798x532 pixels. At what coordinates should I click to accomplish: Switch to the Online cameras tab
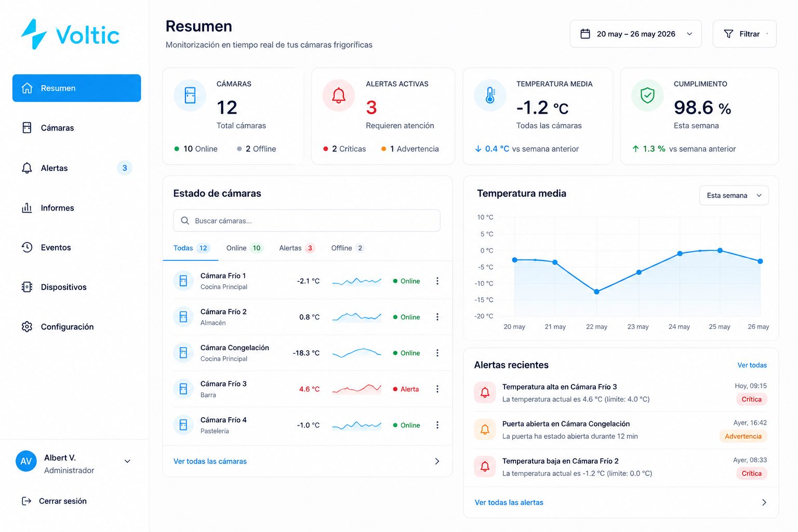(x=244, y=248)
